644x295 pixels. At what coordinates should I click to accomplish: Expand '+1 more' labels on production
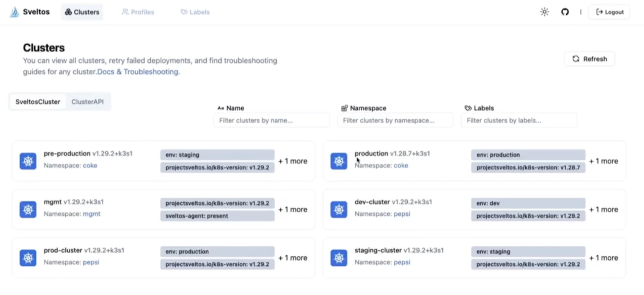[x=604, y=161]
